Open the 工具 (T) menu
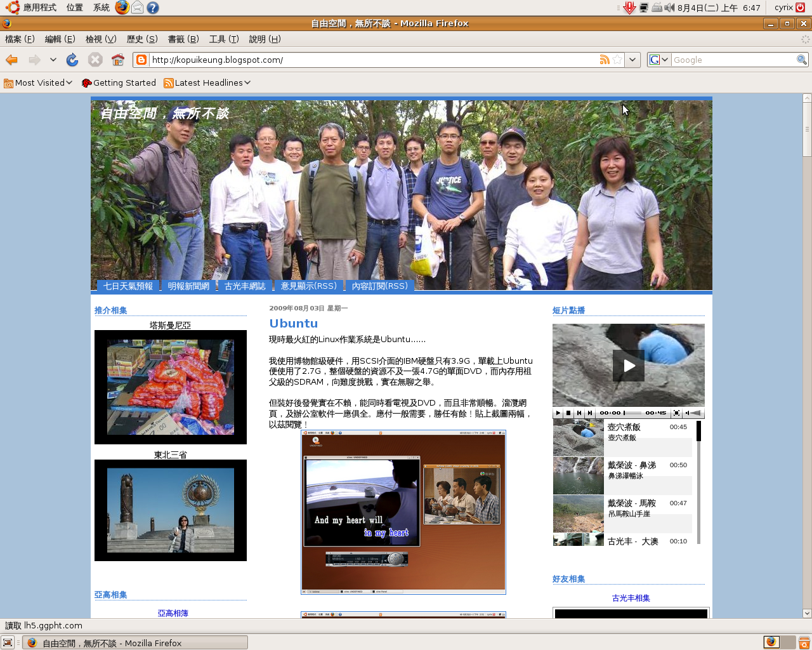 pos(224,39)
